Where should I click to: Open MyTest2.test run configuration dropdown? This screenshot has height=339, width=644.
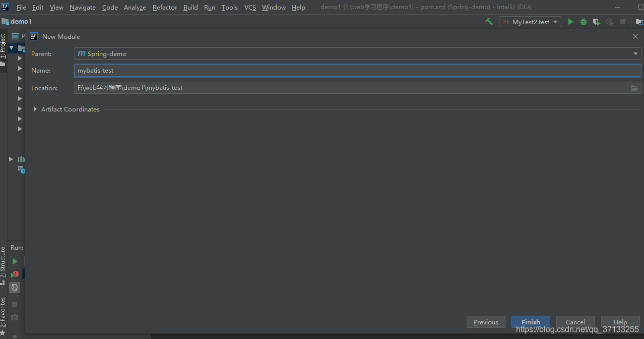pos(530,22)
